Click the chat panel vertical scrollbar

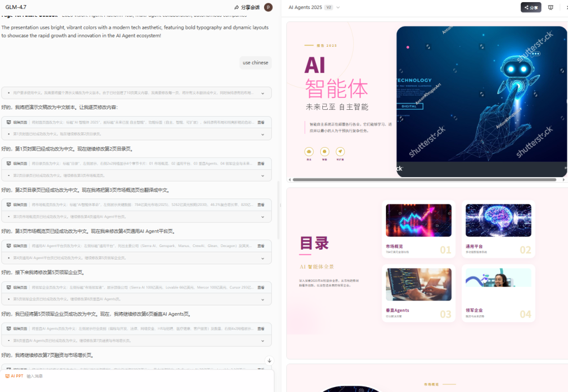click(278, 210)
